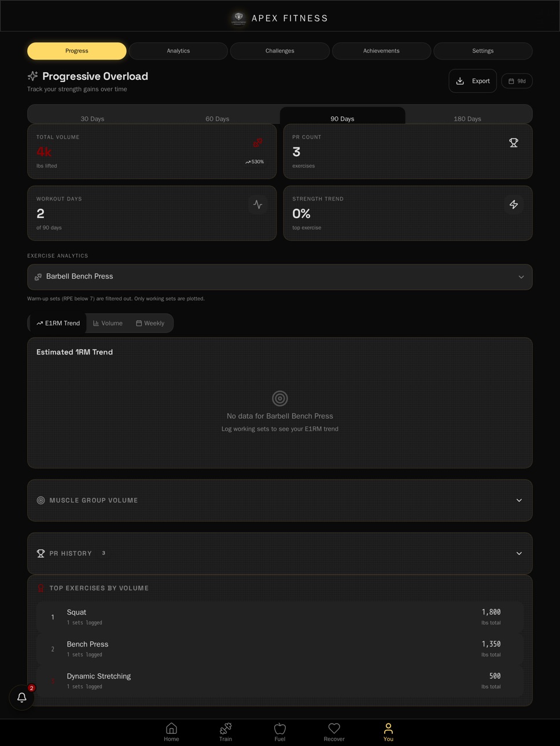Select the 90 Days range tab
The width and height of the screenshot is (560, 746).
342,116
